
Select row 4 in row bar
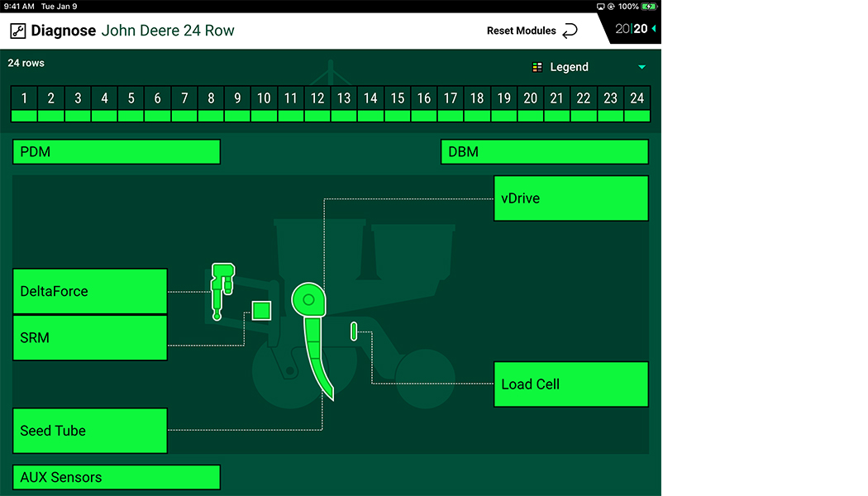pyautogui.click(x=104, y=104)
